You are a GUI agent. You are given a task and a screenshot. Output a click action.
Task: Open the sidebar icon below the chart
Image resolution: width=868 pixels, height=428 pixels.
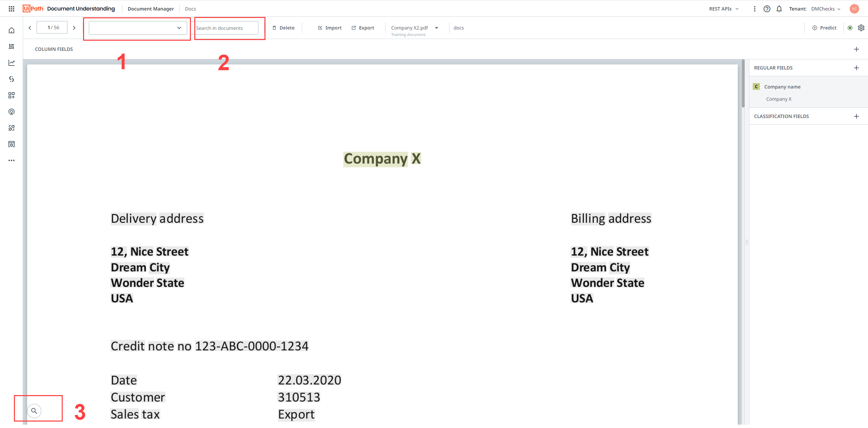point(12,79)
